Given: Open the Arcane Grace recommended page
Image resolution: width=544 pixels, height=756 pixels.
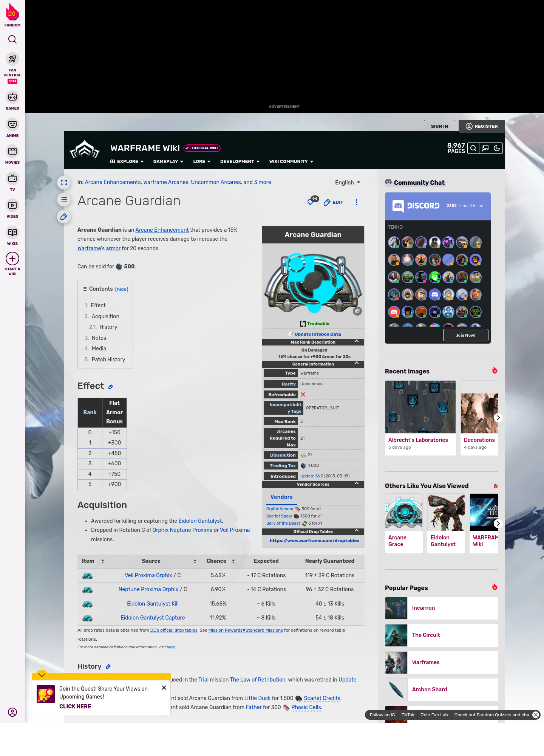Looking at the screenshot, I should click(404, 523).
